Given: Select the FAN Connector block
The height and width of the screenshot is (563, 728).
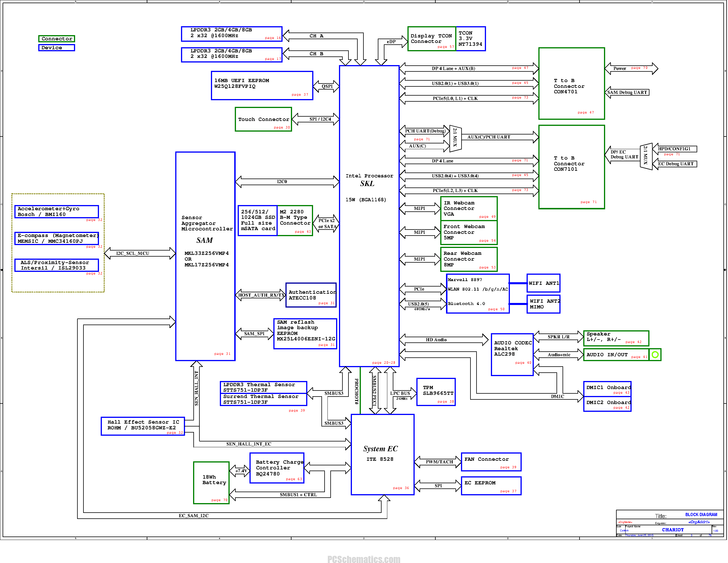Looking at the screenshot, I should tap(491, 462).
